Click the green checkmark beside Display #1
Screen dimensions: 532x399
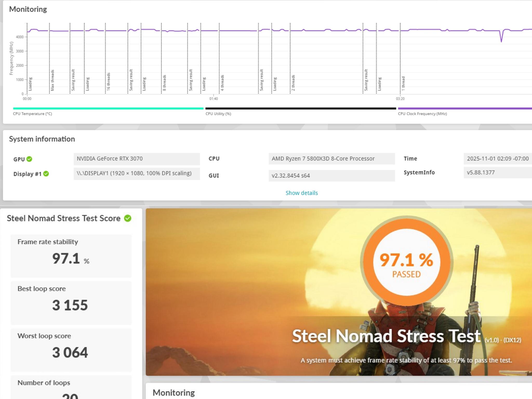[x=46, y=174]
